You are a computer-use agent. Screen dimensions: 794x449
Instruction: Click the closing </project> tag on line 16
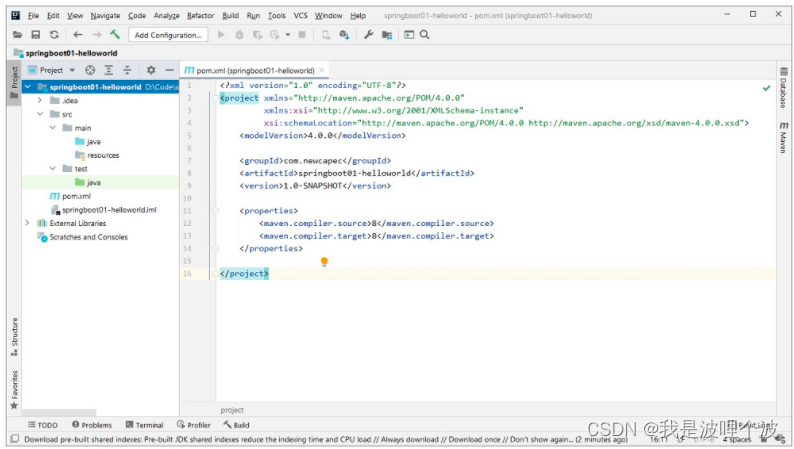244,273
